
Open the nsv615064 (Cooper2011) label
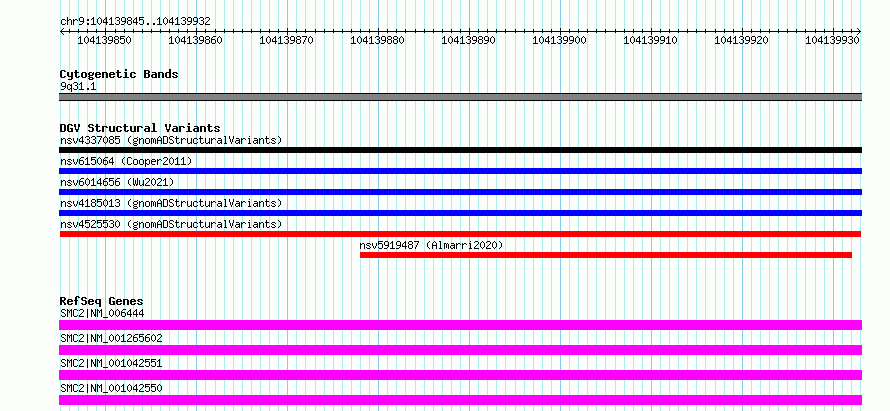click(x=126, y=161)
